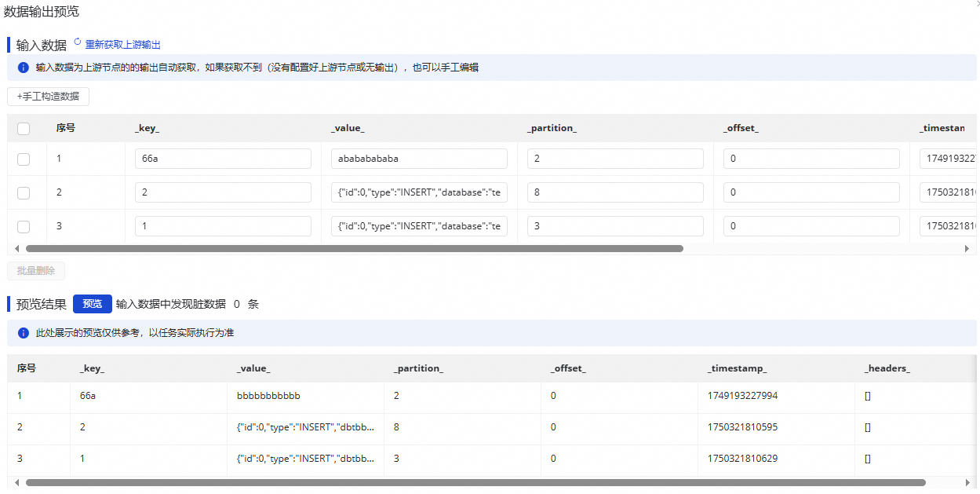Click the preview _value_ JSON cell in row 2
980x494 pixels.
point(305,427)
